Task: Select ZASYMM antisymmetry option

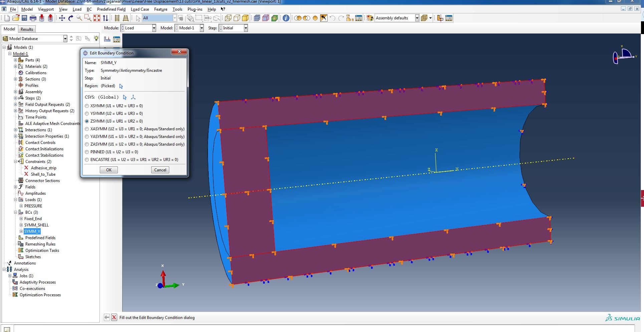Action: tap(87, 144)
